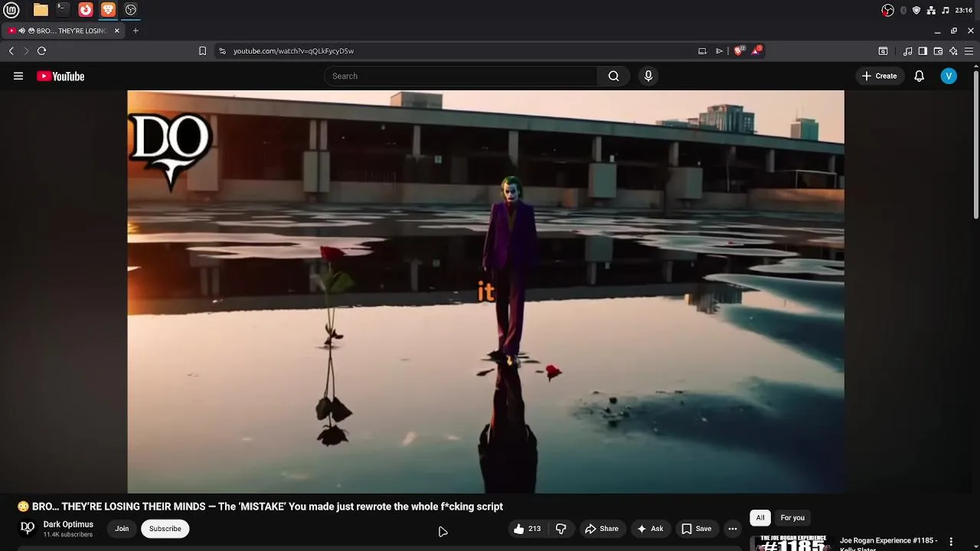Open the music note tray applet
980x551 pixels.
[946, 10]
